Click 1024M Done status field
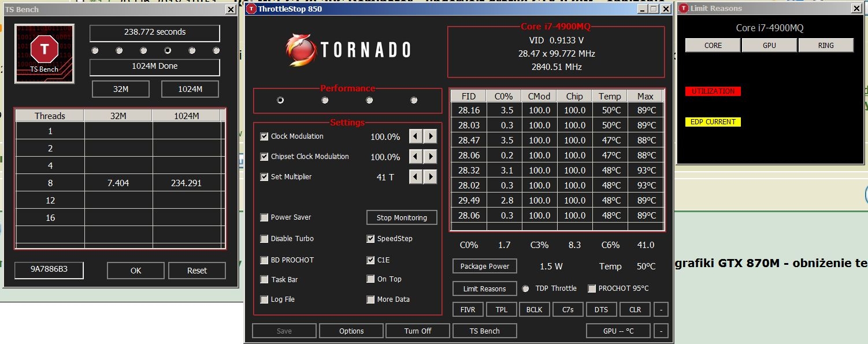The image size is (868, 344). tap(155, 66)
